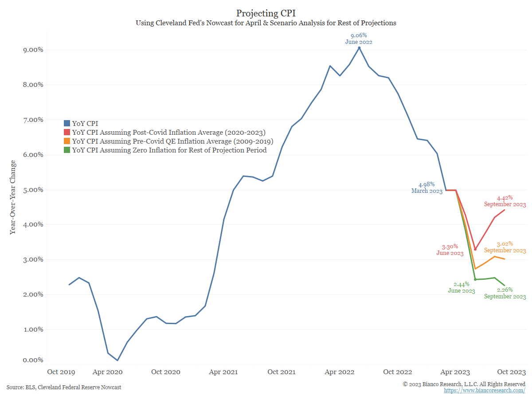Click the green Zero Inflation legend swatch
This screenshot has width=532, height=399.
[67, 150]
